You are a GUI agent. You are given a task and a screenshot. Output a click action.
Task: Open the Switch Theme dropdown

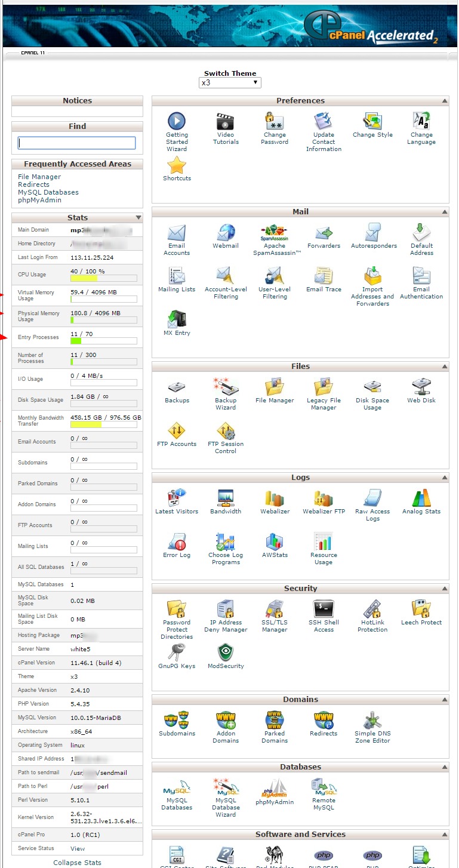point(230,83)
